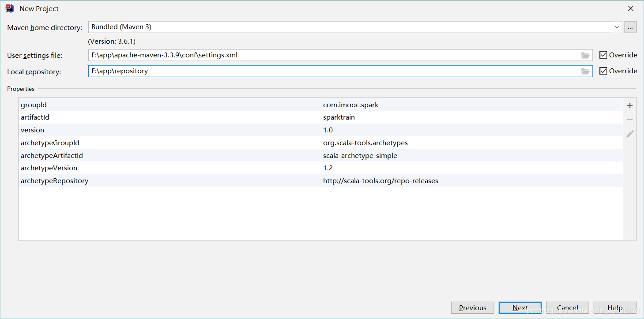Select the archetypeRepository property row
Viewport: 644px width, 319px height.
(320, 181)
